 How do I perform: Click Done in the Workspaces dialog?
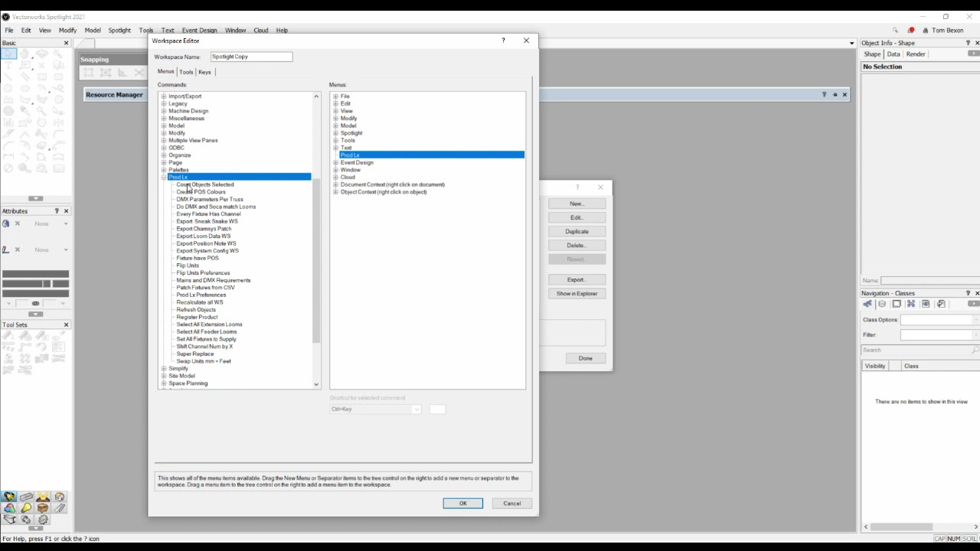point(586,358)
